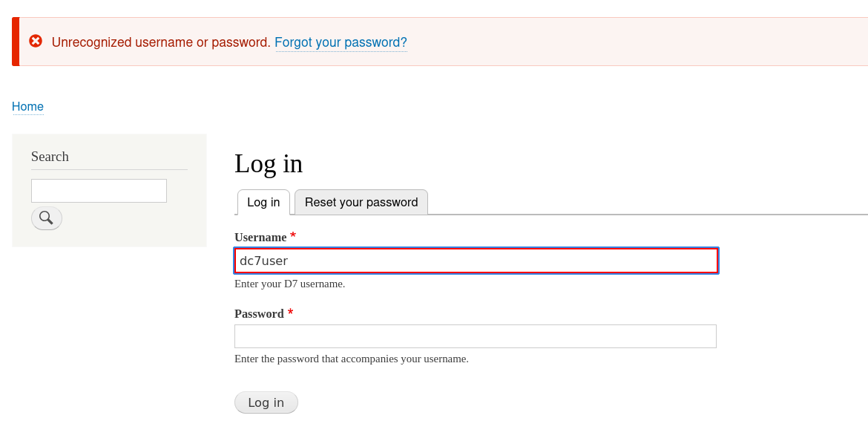Focus the Username field containing dc7user
The width and height of the screenshot is (868, 441).
476,261
